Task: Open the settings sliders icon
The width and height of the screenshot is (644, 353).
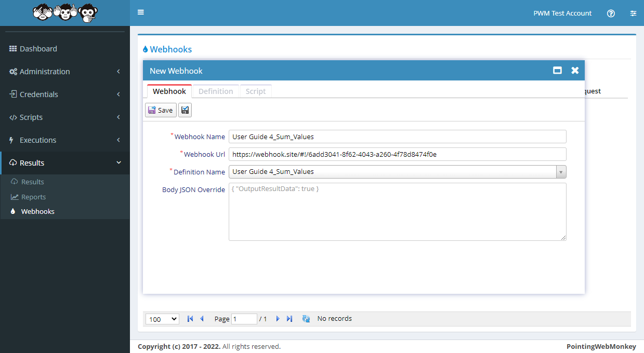Action: click(x=633, y=13)
